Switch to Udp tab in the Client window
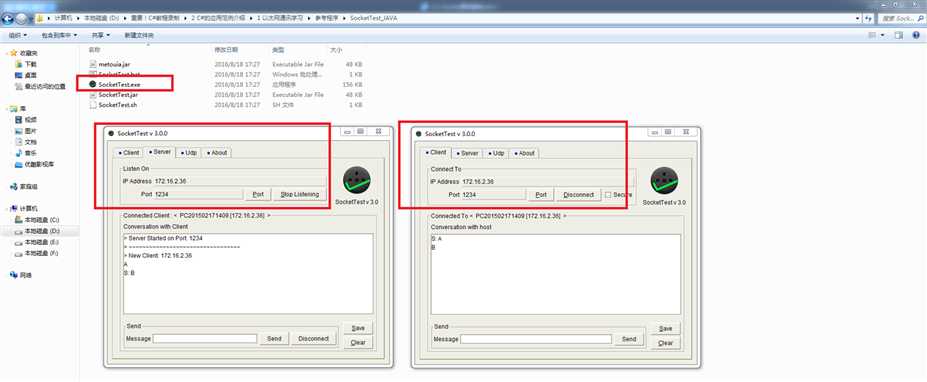 point(497,153)
